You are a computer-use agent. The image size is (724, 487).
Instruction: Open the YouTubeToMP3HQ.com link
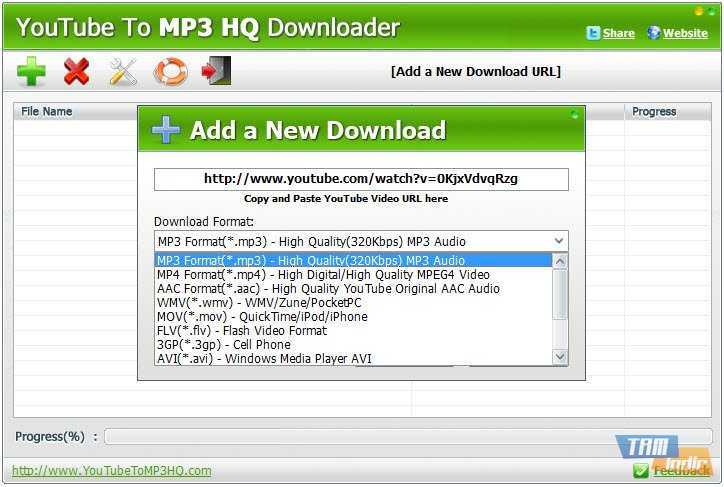[x=111, y=470]
